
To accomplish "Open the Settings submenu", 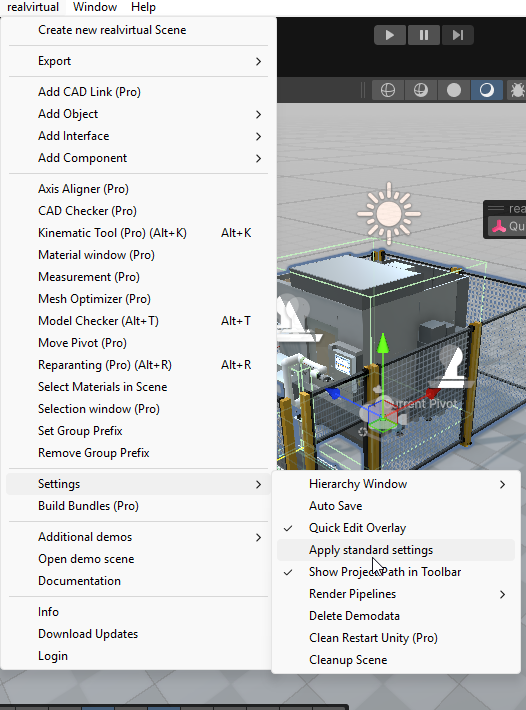I will click(138, 484).
